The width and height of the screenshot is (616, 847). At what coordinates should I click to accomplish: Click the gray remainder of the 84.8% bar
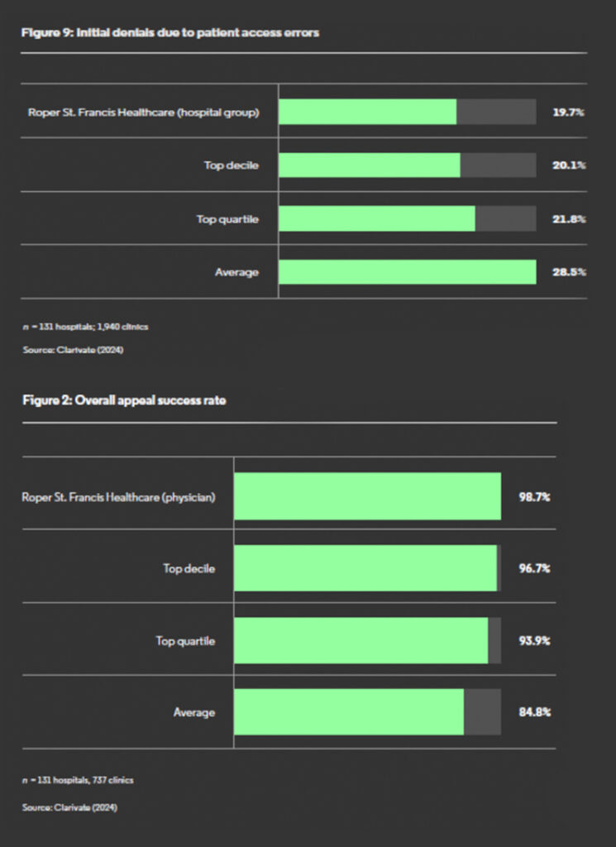(x=483, y=712)
